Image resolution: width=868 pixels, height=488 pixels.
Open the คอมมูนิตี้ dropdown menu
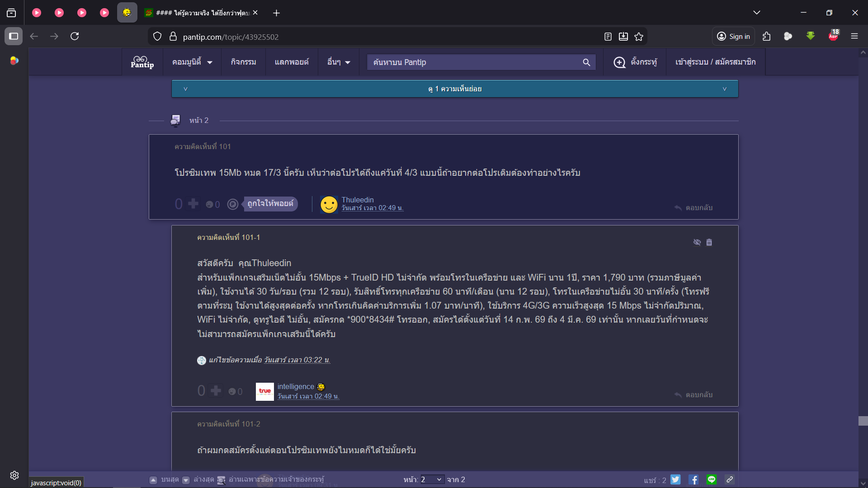click(x=192, y=62)
